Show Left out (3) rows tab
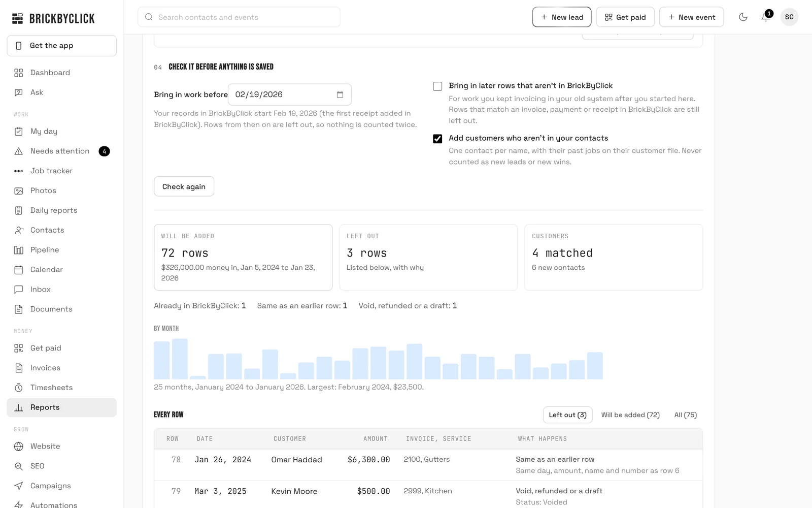This screenshot has width=812, height=508. tap(567, 415)
